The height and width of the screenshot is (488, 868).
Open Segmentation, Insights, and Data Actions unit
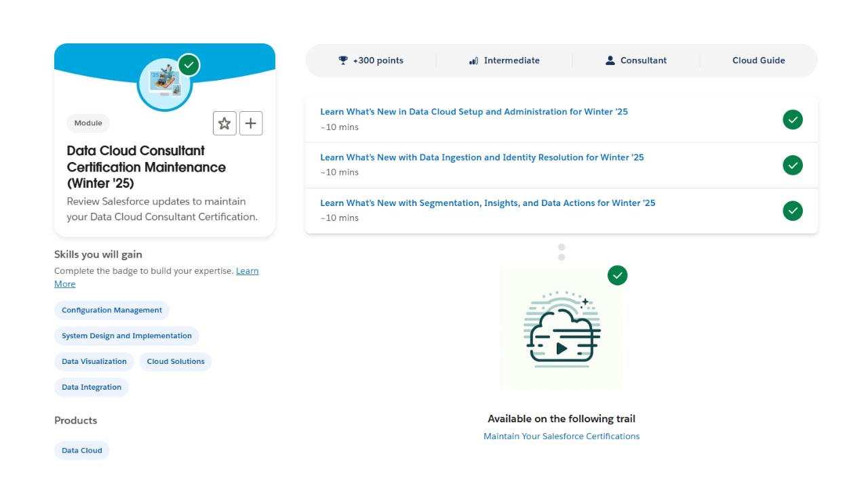pyautogui.click(x=488, y=203)
